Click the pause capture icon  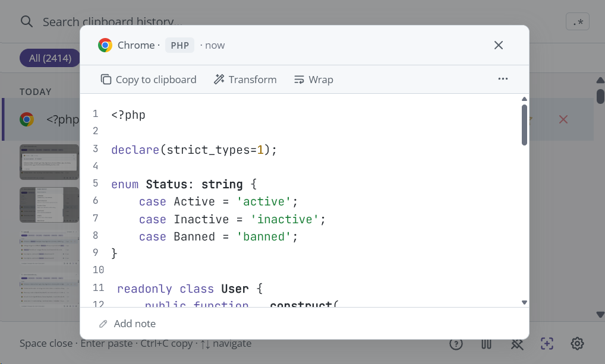pos(486,344)
